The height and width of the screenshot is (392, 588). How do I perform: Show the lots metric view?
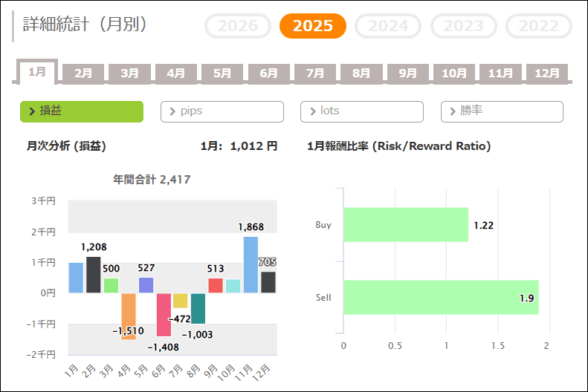(361, 111)
